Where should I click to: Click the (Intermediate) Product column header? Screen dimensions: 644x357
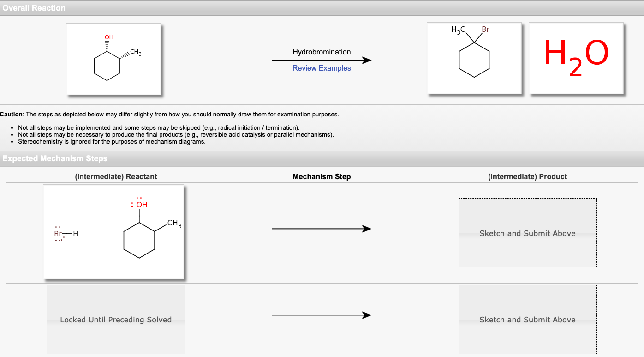click(528, 176)
